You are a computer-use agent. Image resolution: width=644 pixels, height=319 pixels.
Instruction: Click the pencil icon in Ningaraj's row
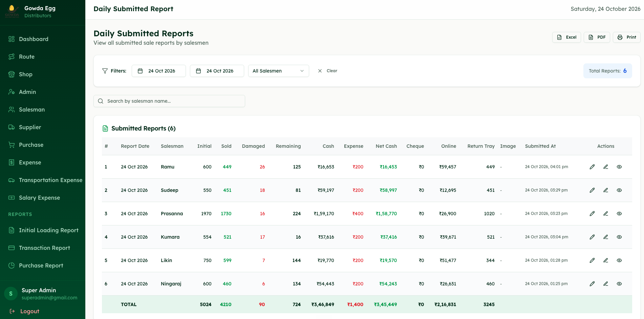pos(592,284)
